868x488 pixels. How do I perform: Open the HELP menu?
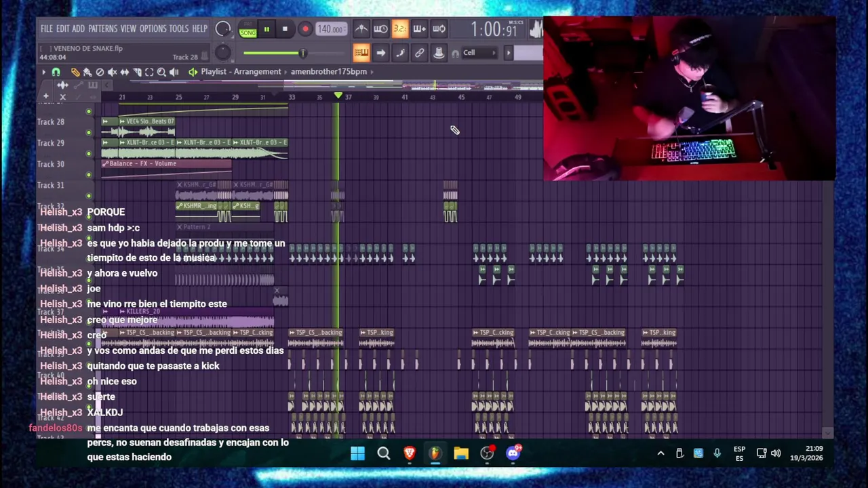click(199, 29)
